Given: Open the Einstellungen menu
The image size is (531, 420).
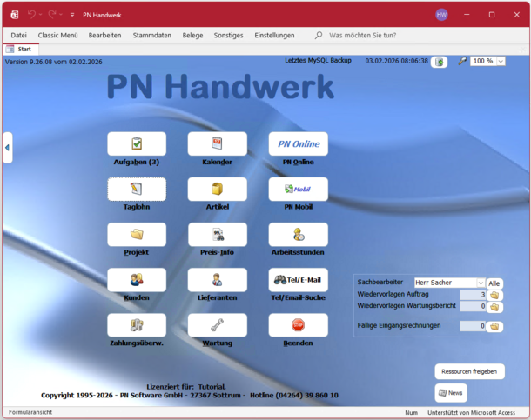Looking at the screenshot, I should pyautogui.click(x=275, y=35).
